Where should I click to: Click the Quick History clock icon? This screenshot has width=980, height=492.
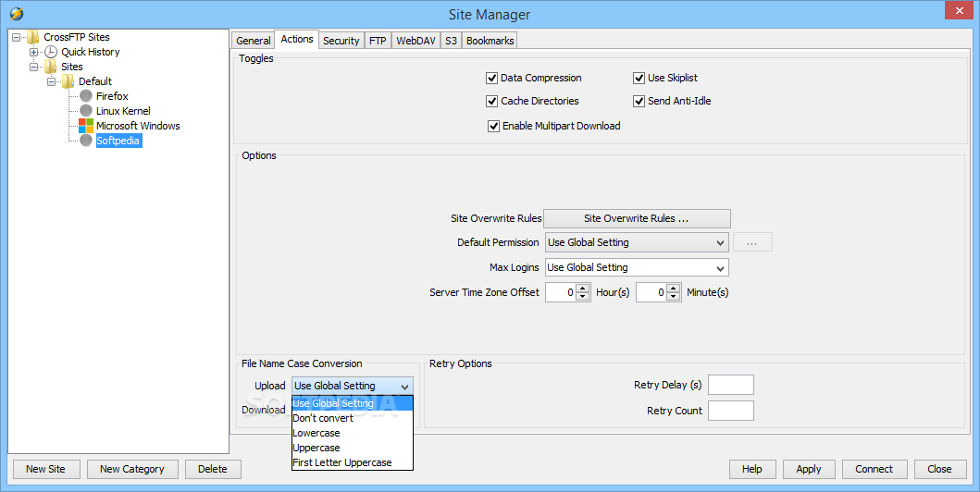click(x=51, y=52)
